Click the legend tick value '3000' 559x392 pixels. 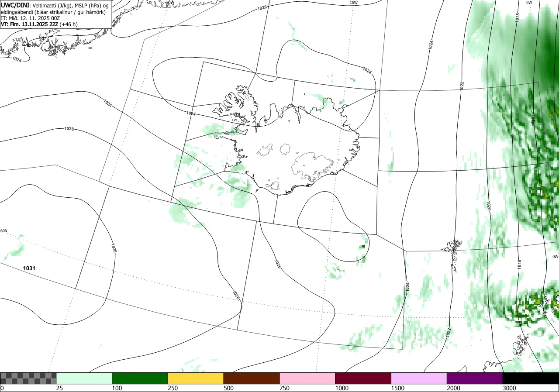point(509,388)
